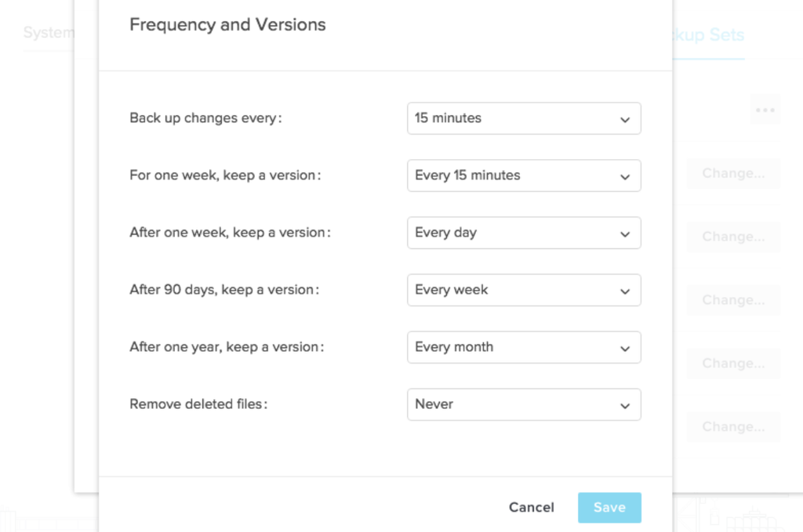The height and width of the screenshot is (532, 803).
Task: Click the middle "Change..." button
Action: point(733,300)
